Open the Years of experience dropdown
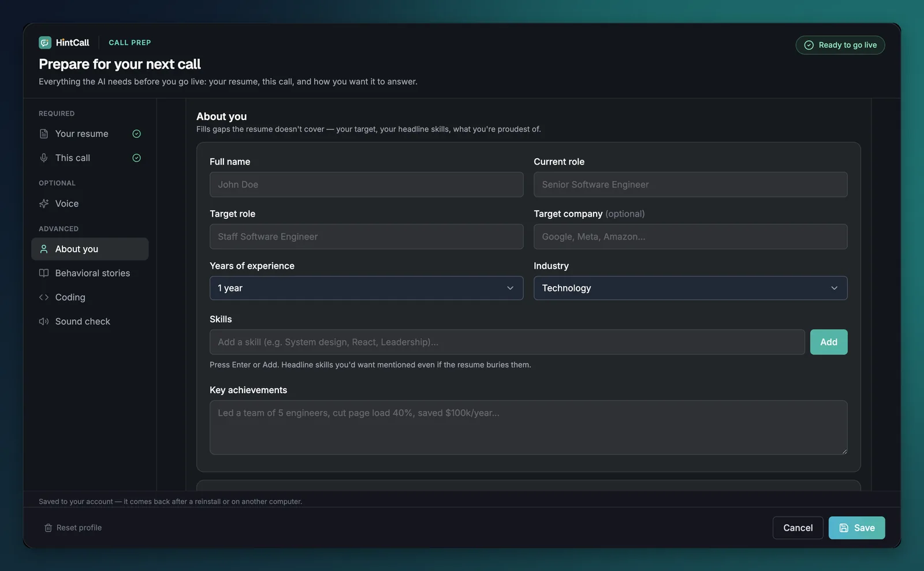Screen dimensions: 924x571 point(367,288)
